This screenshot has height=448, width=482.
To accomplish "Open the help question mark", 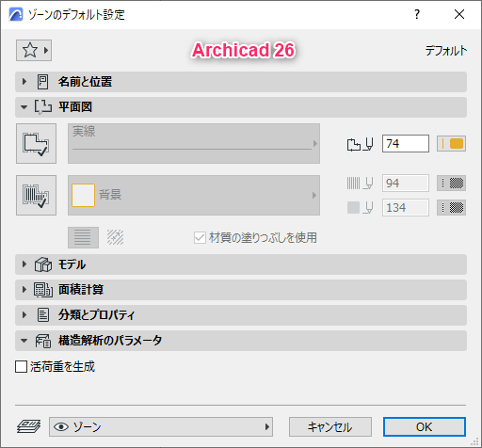I will (417, 14).
